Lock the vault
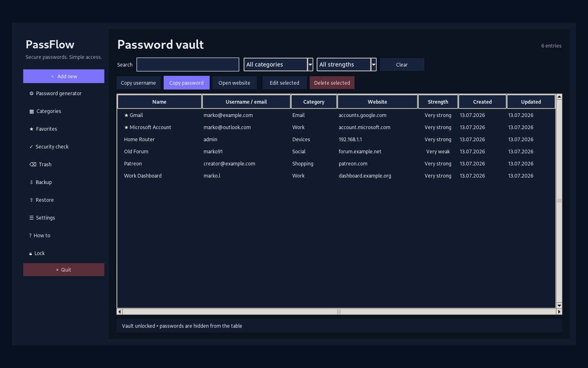The image size is (588, 368). [64, 253]
